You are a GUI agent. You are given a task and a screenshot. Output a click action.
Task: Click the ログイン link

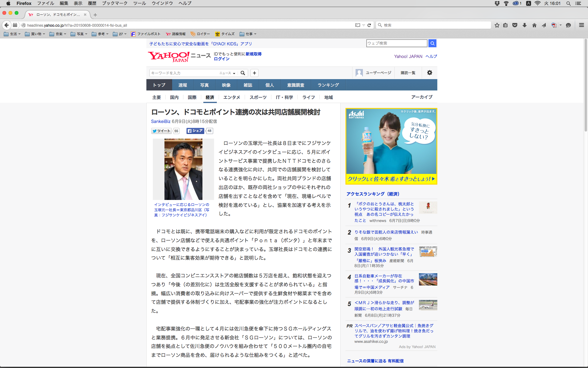[221, 59]
